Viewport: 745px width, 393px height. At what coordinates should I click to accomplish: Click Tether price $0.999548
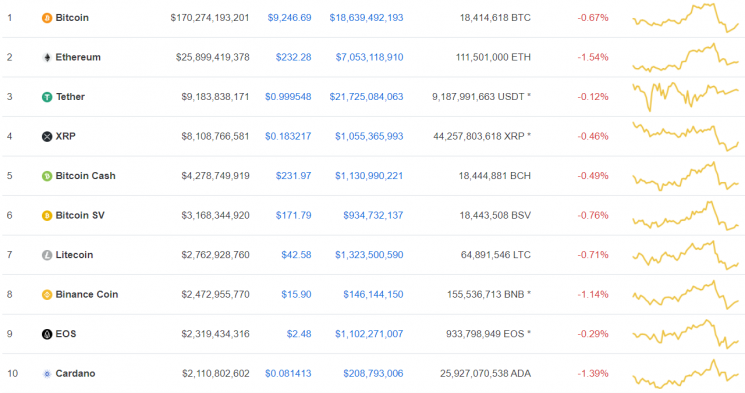coord(288,96)
